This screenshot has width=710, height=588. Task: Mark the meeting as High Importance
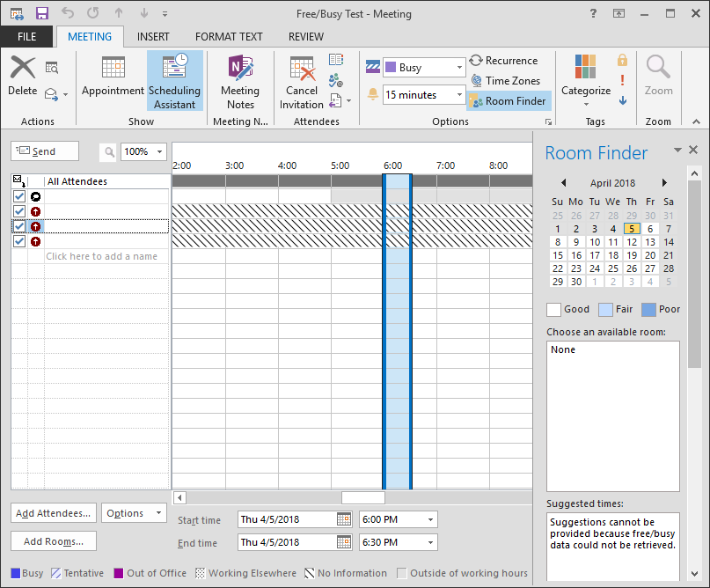(x=621, y=80)
